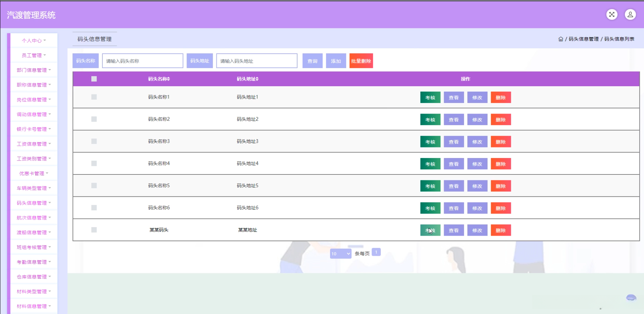
Task: Expand the 工资信息管理 sidebar menu
Action: tap(34, 144)
